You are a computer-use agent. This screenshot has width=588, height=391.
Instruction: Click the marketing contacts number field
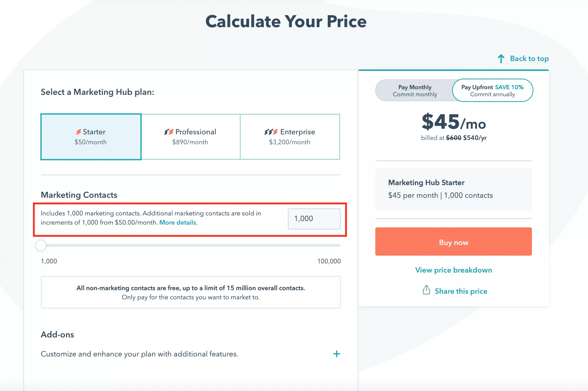pyautogui.click(x=314, y=219)
